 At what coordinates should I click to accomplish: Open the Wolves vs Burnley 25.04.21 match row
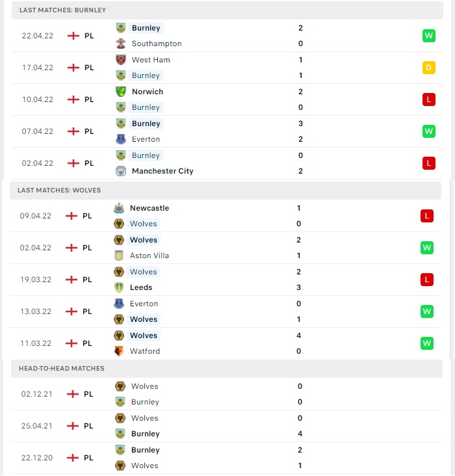tap(227, 426)
